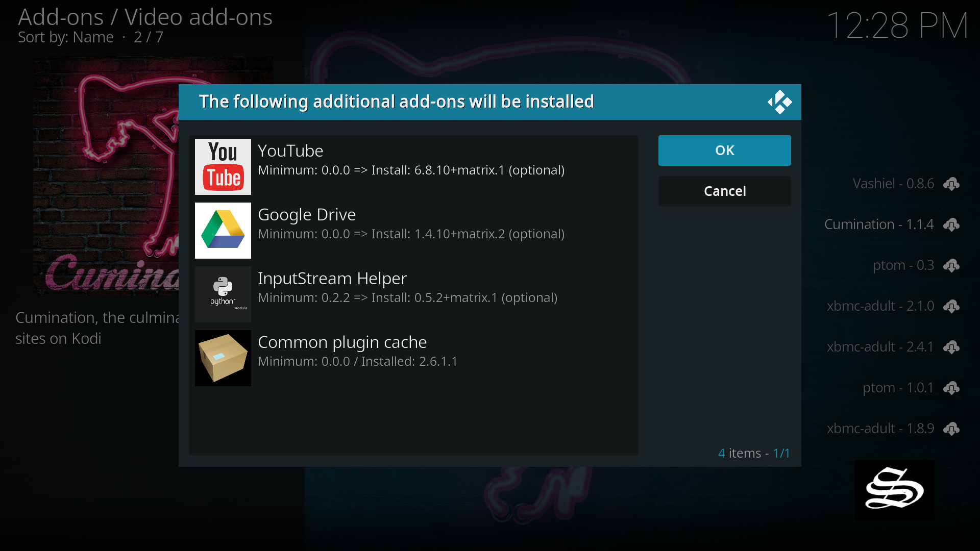Click the repository logo at bottom right
Image resolution: width=980 pixels, height=551 pixels.
(x=894, y=490)
